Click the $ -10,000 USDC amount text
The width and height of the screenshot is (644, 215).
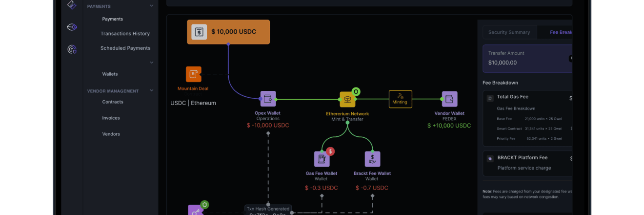pos(268,126)
